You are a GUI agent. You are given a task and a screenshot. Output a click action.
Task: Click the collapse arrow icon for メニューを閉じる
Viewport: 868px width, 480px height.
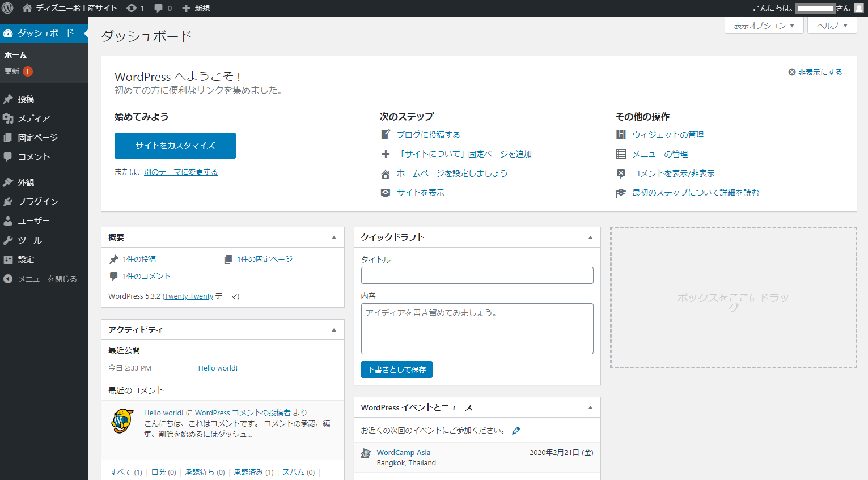click(x=8, y=279)
